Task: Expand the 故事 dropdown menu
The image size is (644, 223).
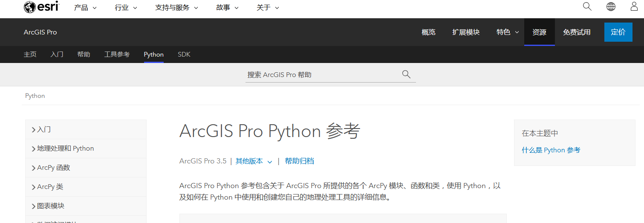Action: [228, 8]
